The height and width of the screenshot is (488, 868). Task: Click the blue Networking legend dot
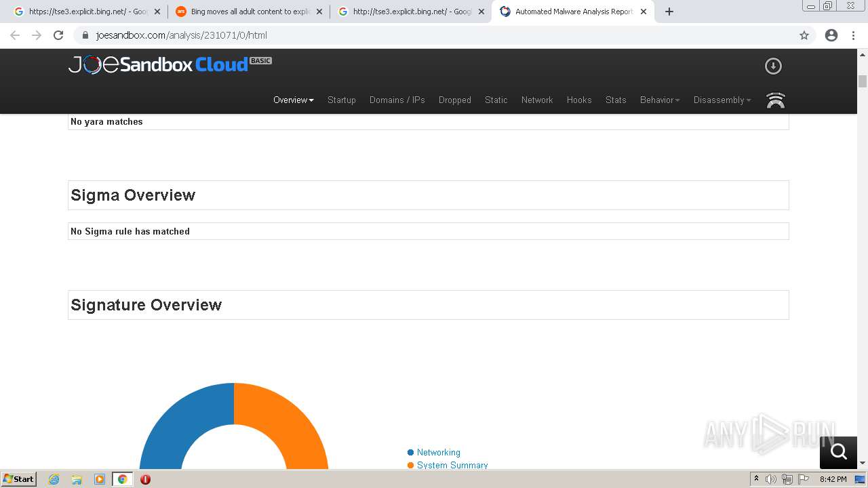click(410, 452)
